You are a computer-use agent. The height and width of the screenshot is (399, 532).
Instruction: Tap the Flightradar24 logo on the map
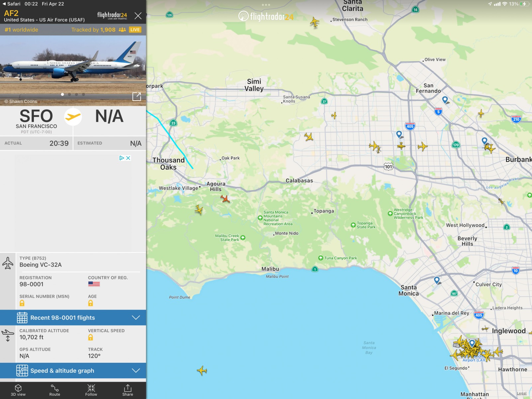point(266,16)
